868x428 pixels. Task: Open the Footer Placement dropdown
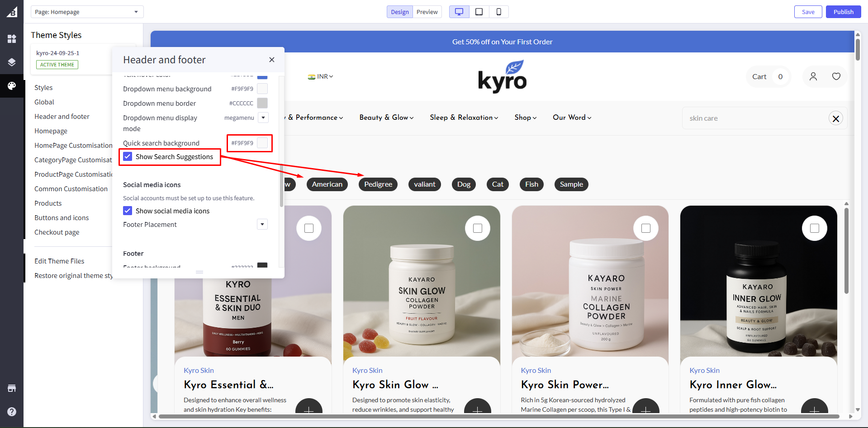pos(262,225)
